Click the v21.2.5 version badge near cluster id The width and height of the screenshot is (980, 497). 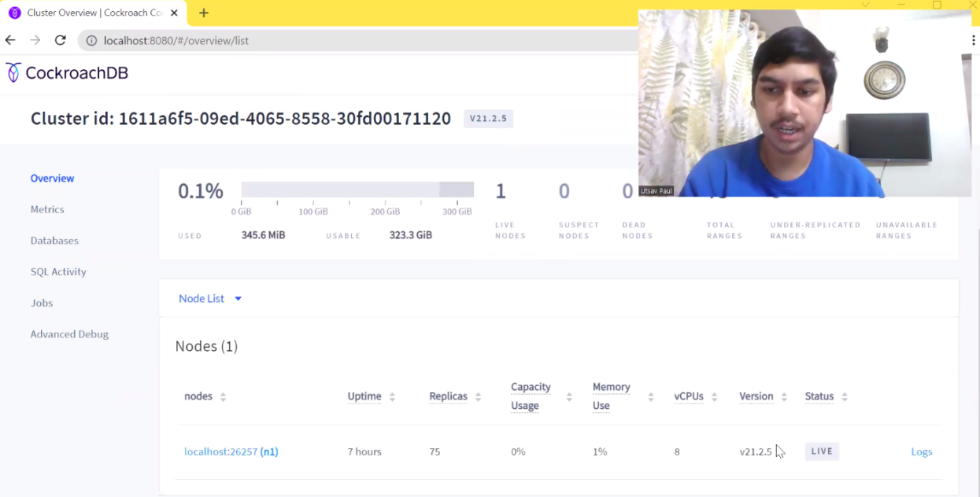click(x=488, y=119)
